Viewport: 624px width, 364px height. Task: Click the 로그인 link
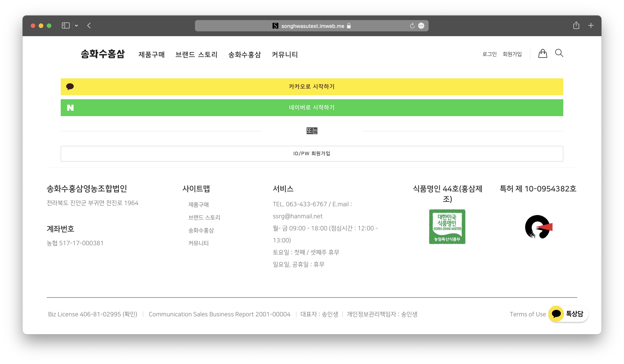tap(489, 54)
